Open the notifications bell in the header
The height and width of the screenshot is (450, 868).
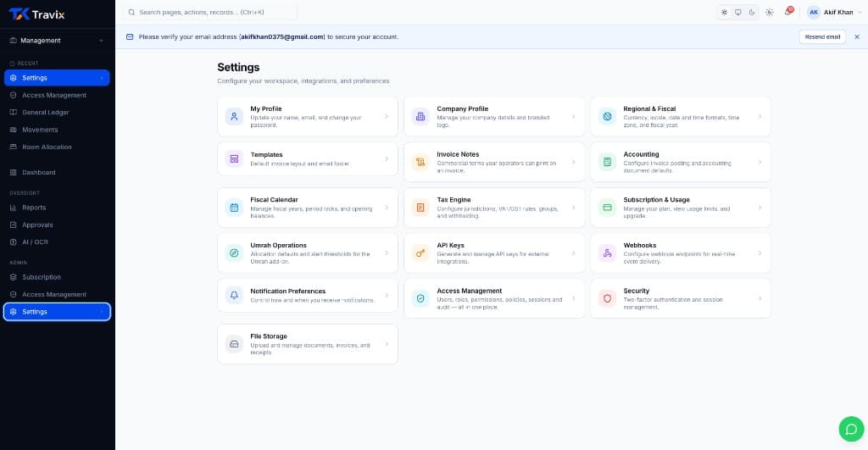pyautogui.click(x=788, y=12)
